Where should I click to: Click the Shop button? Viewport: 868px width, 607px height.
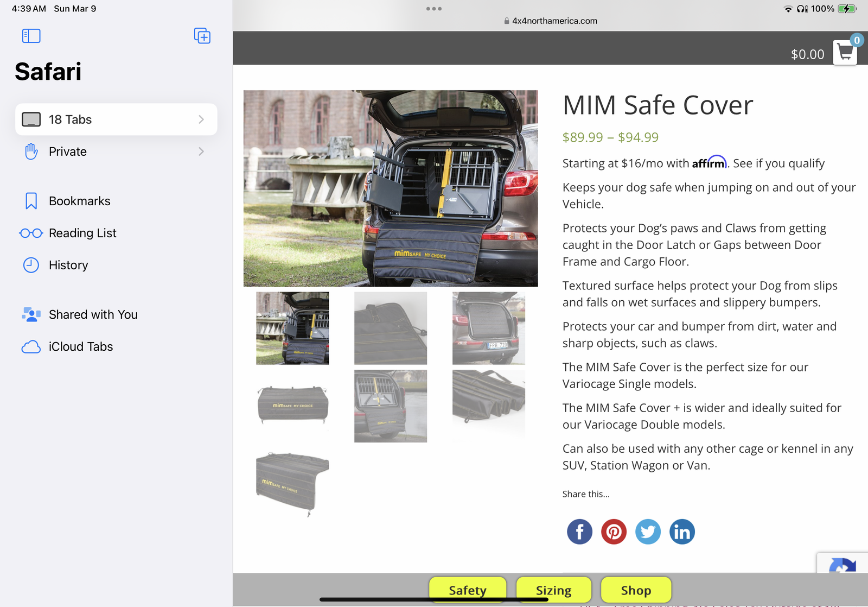(x=636, y=590)
